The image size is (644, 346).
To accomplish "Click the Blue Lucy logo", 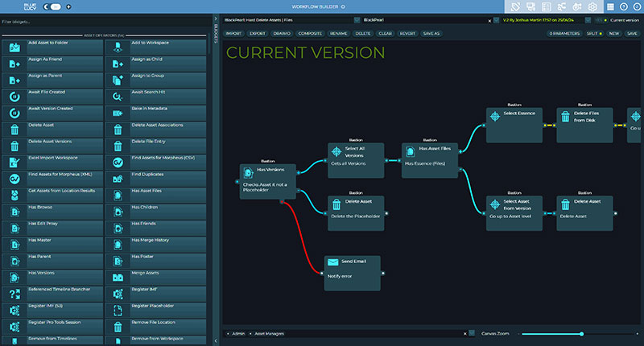I will tap(30, 6).
